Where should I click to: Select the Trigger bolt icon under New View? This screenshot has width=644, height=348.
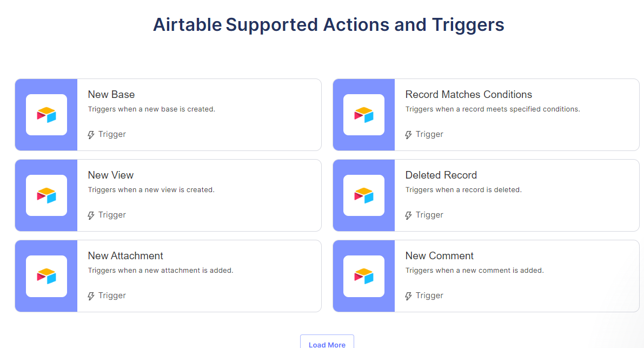tap(90, 215)
